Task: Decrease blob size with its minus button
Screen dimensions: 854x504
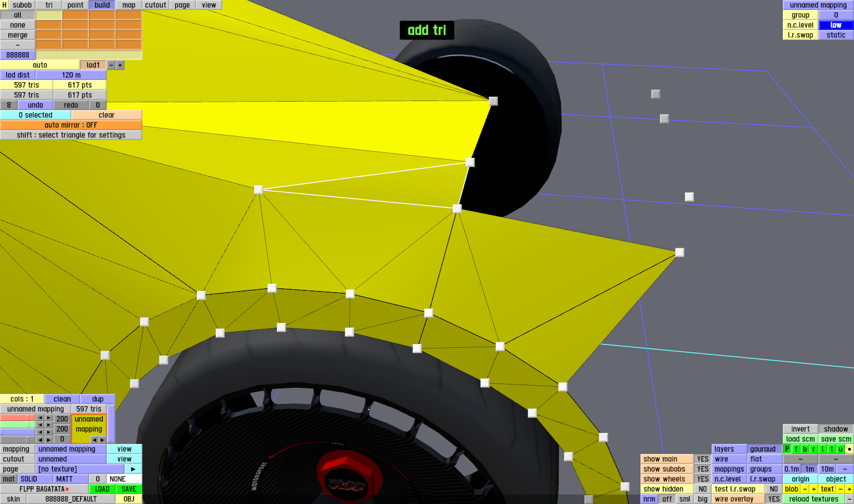Action: [805, 489]
